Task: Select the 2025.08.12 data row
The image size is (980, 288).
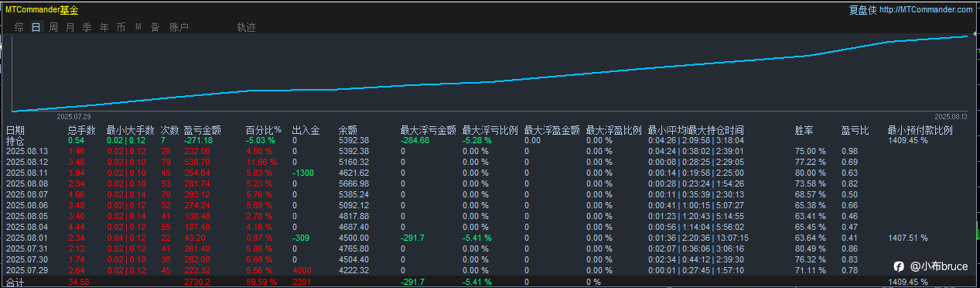Action: (490, 161)
